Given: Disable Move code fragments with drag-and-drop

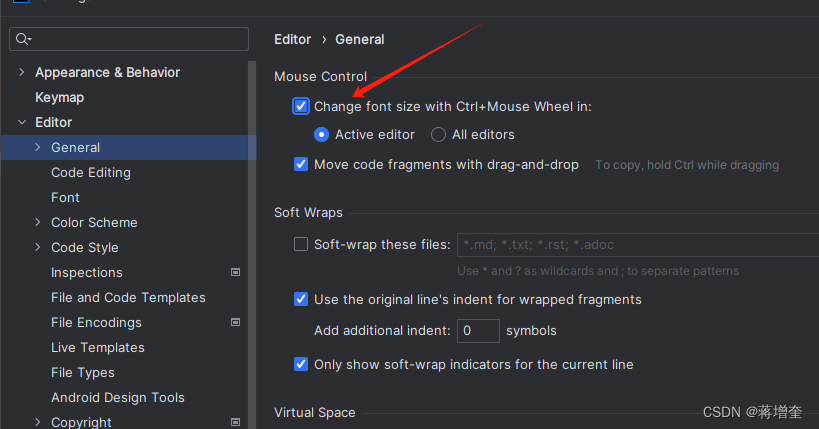Looking at the screenshot, I should (301, 165).
